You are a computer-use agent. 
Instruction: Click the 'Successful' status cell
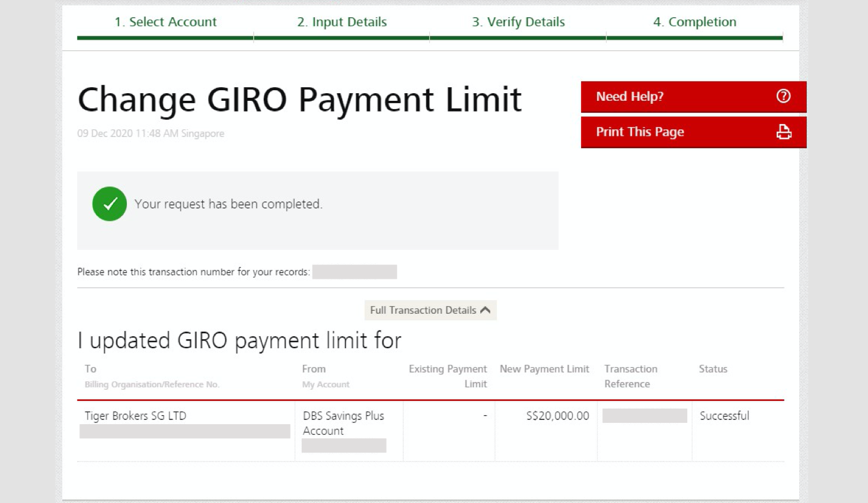coord(724,416)
